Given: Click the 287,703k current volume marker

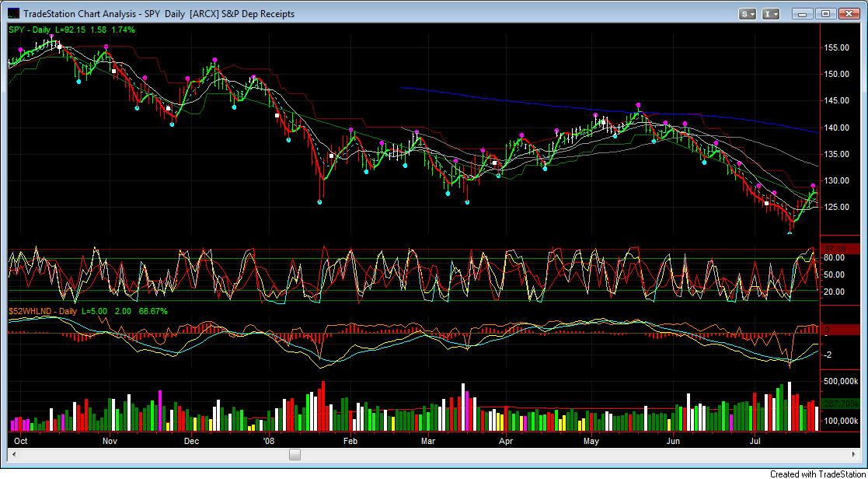Looking at the screenshot, I should tap(842, 403).
